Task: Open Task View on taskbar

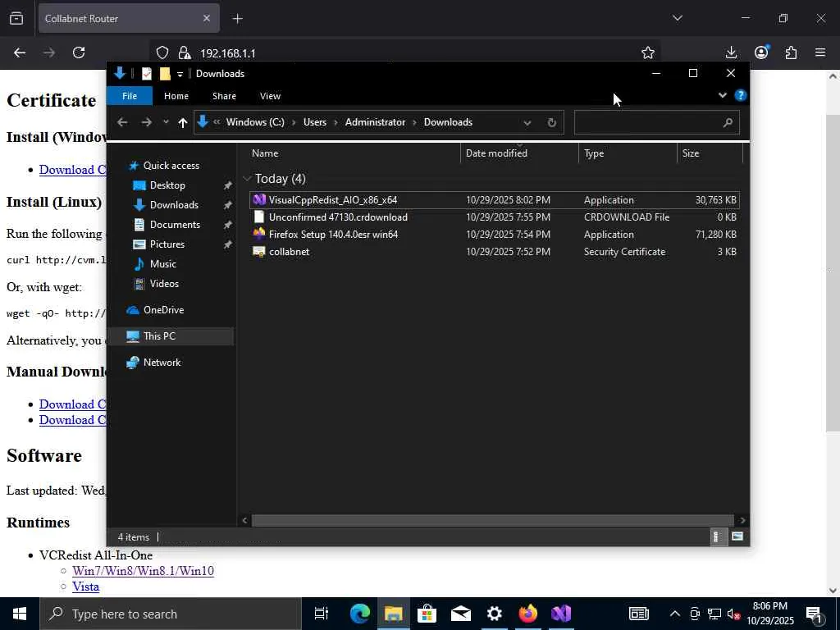Action: click(x=321, y=614)
